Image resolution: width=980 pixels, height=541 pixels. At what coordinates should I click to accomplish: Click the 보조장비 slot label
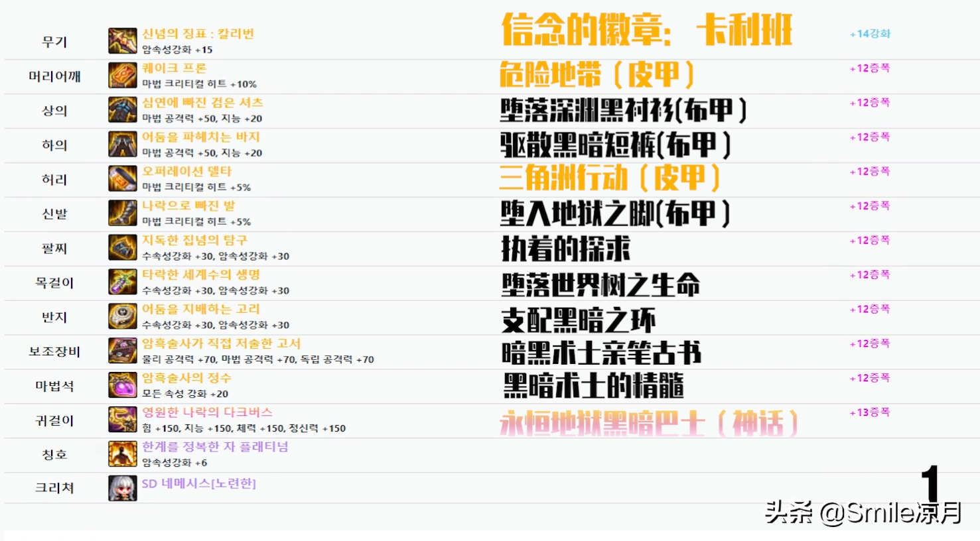coord(54,352)
